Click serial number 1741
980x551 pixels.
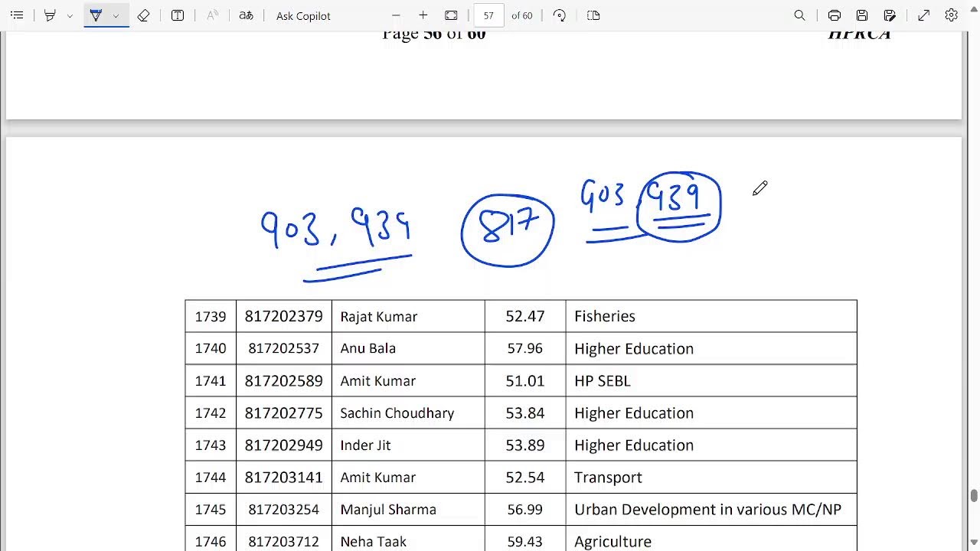[x=211, y=380]
